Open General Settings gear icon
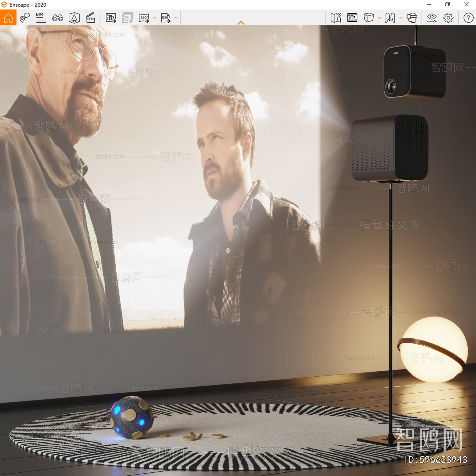 click(x=448, y=18)
